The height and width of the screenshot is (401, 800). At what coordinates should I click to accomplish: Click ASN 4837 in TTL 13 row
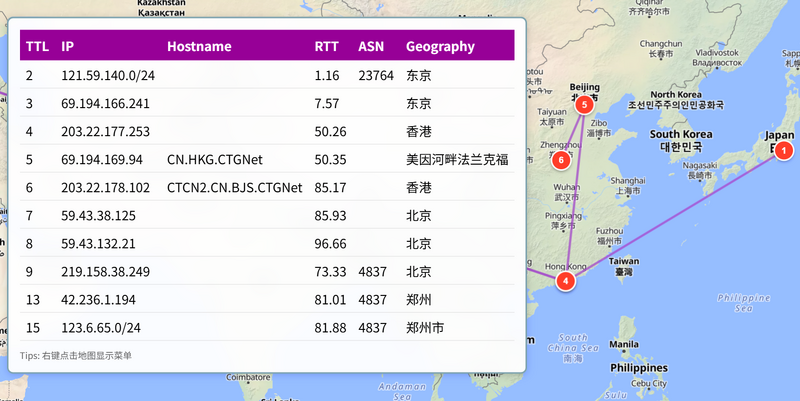click(x=372, y=300)
